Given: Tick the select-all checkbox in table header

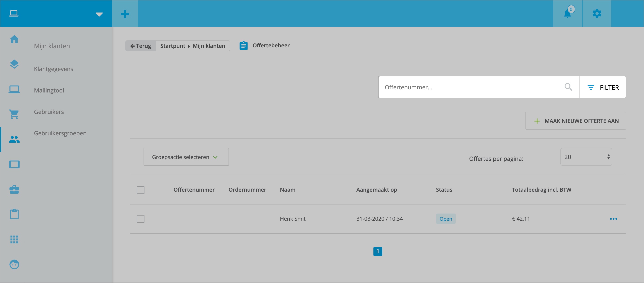Looking at the screenshot, I should 140,190.
